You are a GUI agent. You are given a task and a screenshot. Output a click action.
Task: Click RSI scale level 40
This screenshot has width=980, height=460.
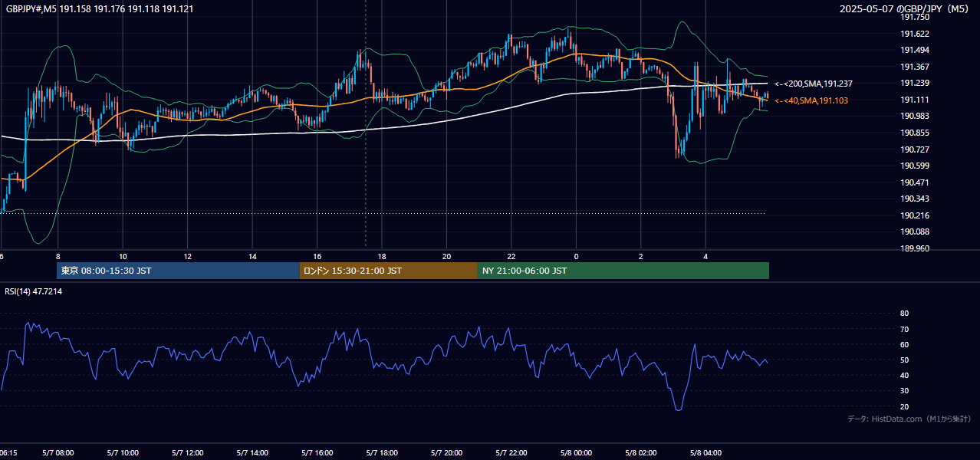click(904, 375)
